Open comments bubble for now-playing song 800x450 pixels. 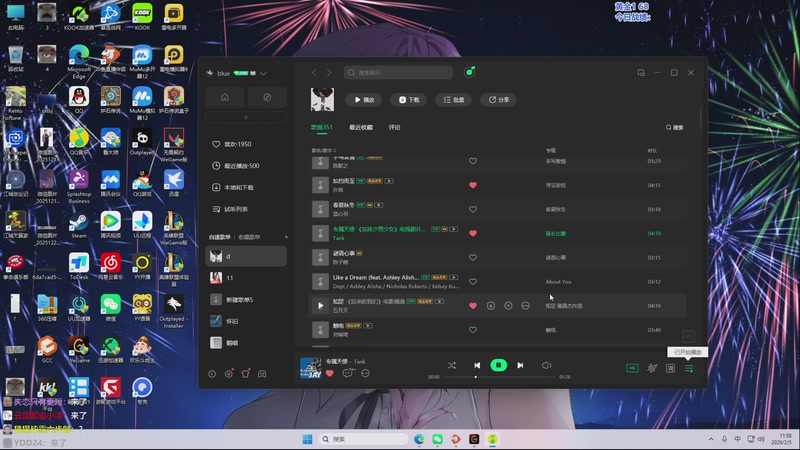coord(347,373)
